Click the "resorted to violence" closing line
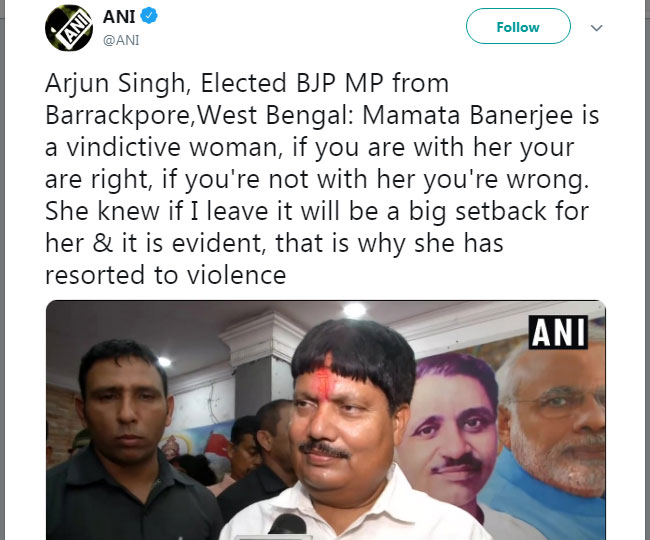The image size is (650, 540). tap(165, 275)
